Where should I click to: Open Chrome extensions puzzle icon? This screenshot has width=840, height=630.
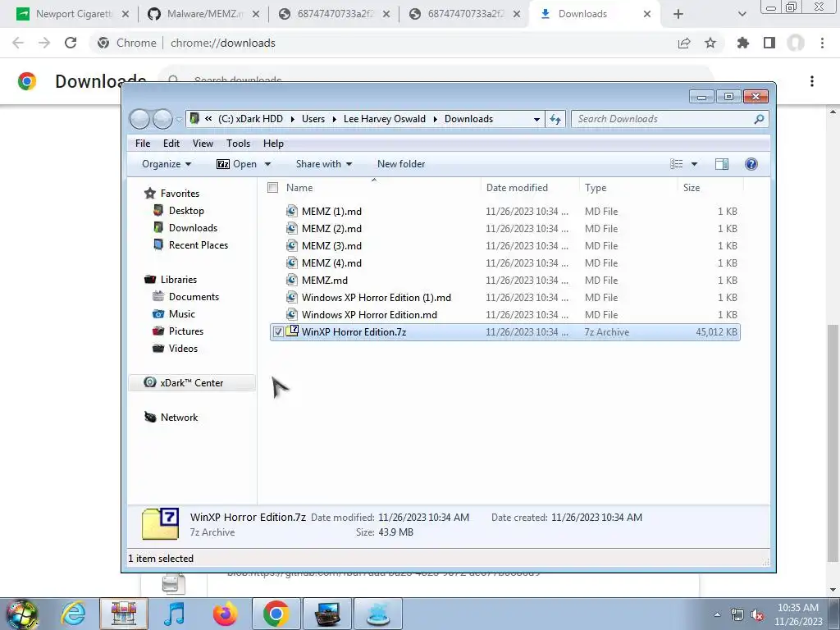[742, 43]
